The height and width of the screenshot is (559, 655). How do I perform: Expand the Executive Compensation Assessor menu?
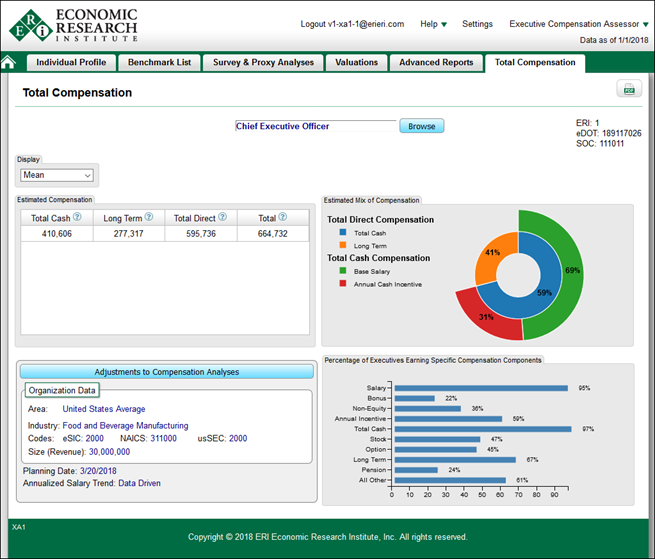[573, 24]
